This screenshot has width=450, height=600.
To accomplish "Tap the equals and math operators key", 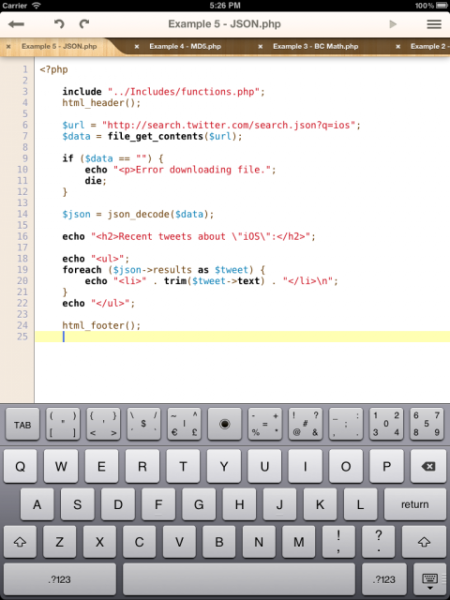I will point(265,425).
